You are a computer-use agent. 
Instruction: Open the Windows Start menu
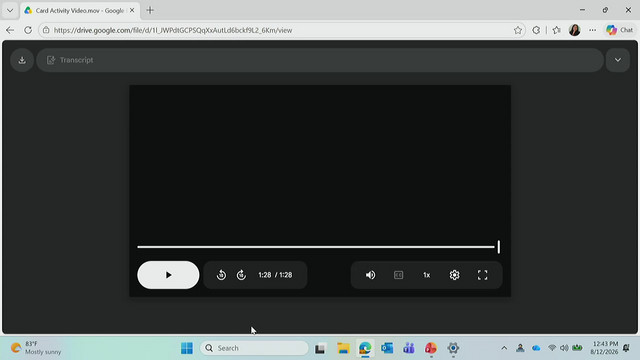click(187, 348)
